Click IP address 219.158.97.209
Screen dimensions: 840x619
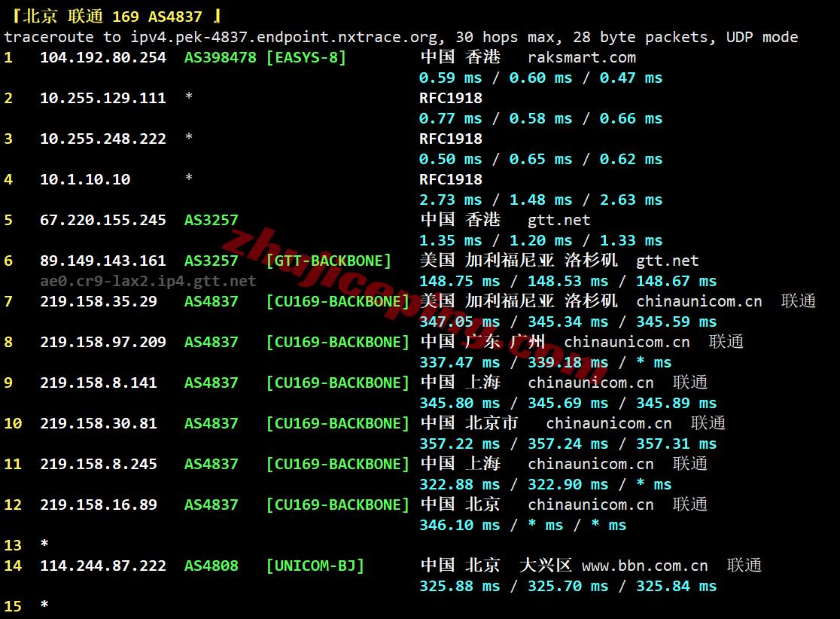103,343
